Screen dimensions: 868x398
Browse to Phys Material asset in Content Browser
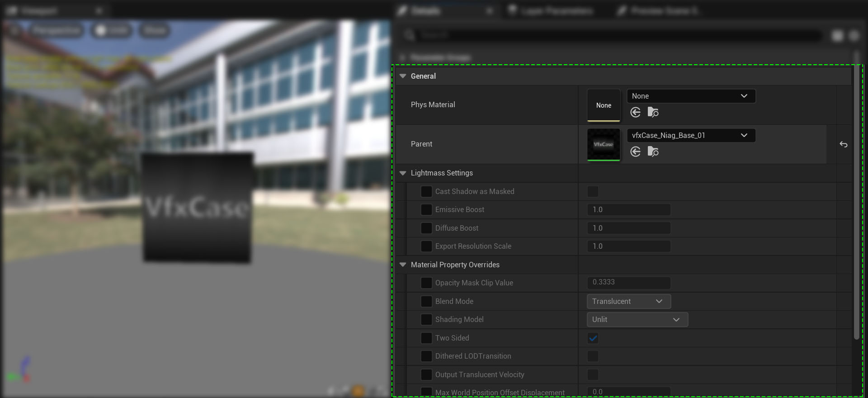click(653, 112)
